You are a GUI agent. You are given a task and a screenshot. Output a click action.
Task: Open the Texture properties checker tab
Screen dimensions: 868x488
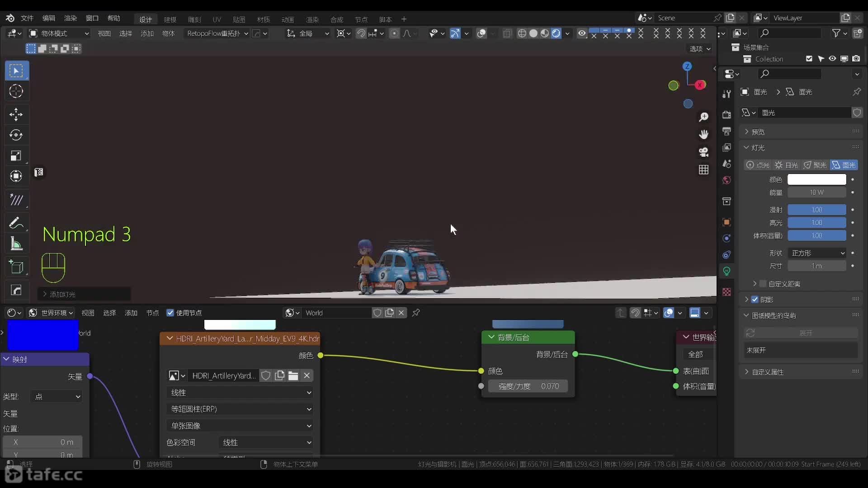point(726,292)
